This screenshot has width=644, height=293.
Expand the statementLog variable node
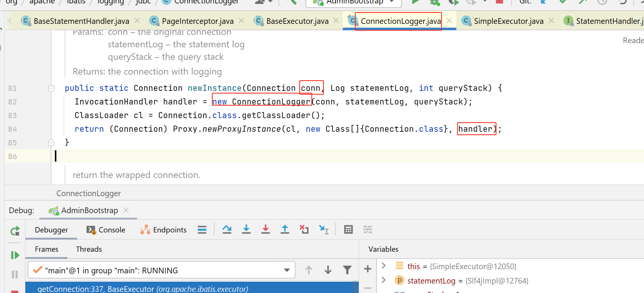[384, 280]
